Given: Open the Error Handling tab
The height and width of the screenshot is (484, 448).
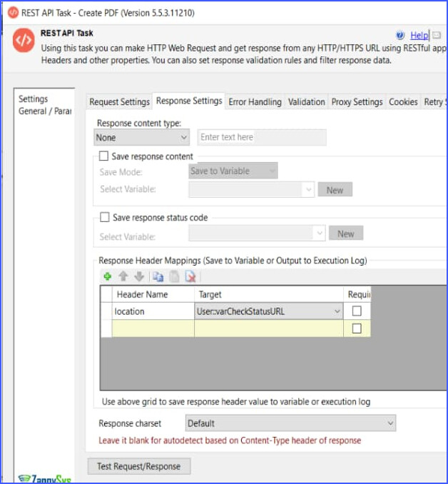Looking at the screenshot, I should 255,102.
